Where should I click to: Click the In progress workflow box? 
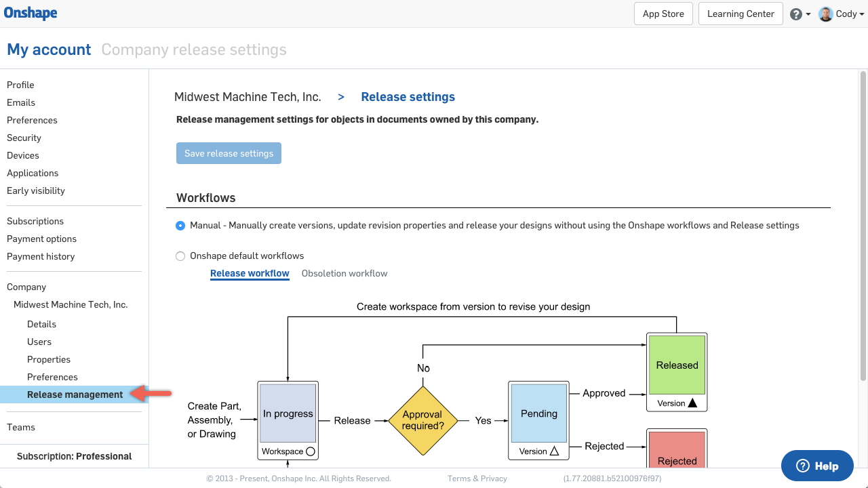288,420
